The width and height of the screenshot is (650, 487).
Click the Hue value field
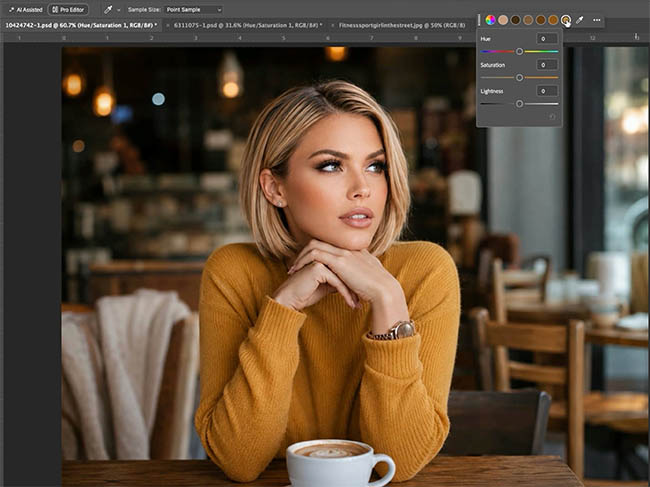[x=547, y=39]
